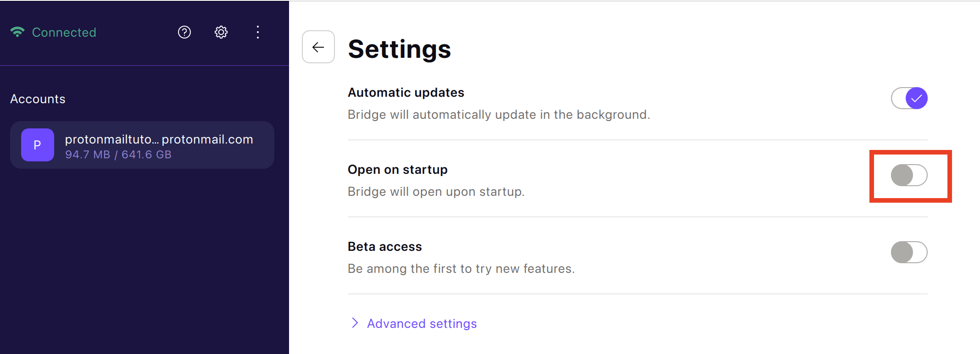Click the Connected status label
Screen dimensions: 980x354
coord(64,33)
